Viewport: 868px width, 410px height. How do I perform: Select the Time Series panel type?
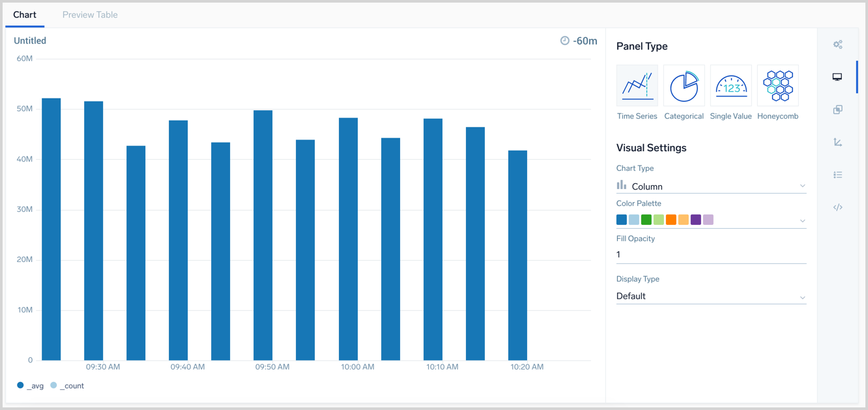coord(637,86)
